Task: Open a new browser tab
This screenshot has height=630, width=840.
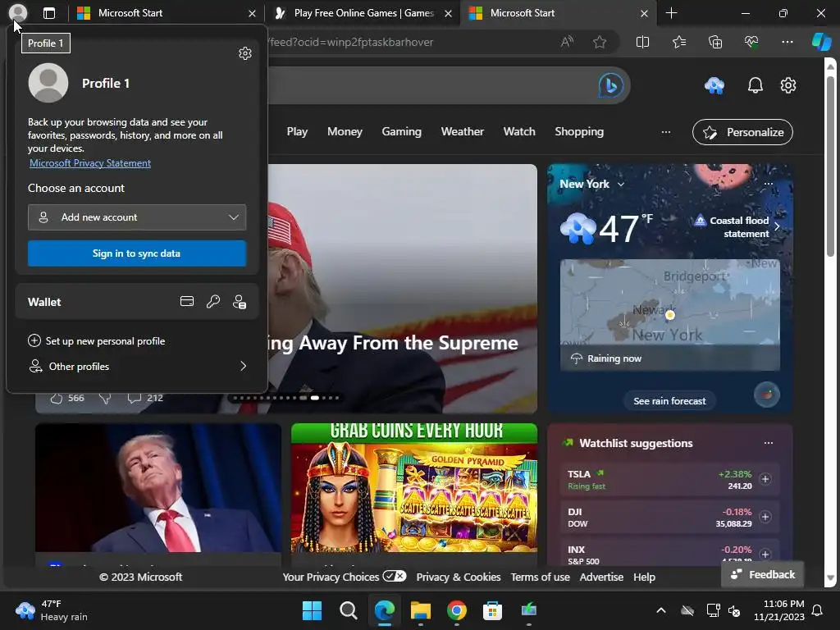Action: [x=671, y=13]
